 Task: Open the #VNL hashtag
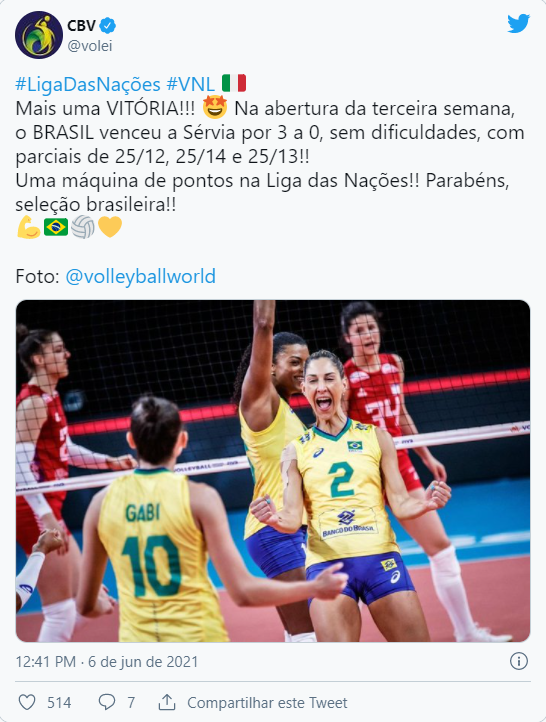click(x=191, y=84)
